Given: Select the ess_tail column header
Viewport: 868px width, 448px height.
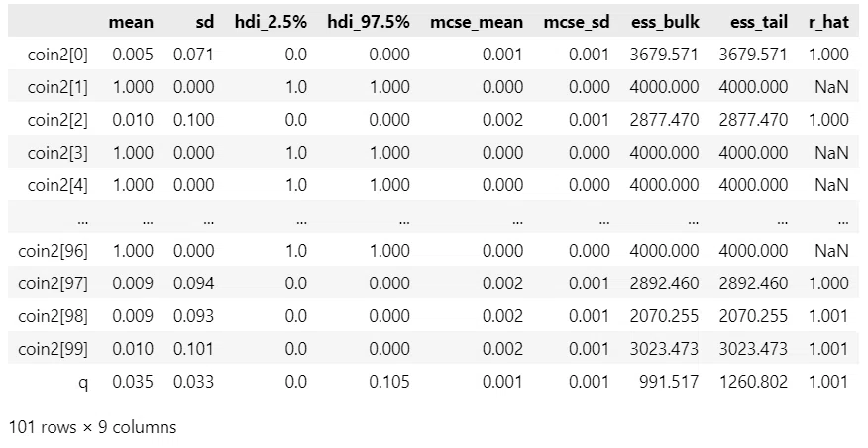Looking at the screenshot, I should coord(759,23).
